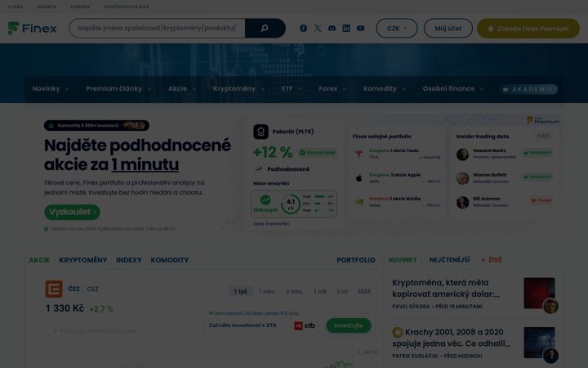Click the Přidat do portfolia button
Screen dimensions: 588x368
pos(95,331)
